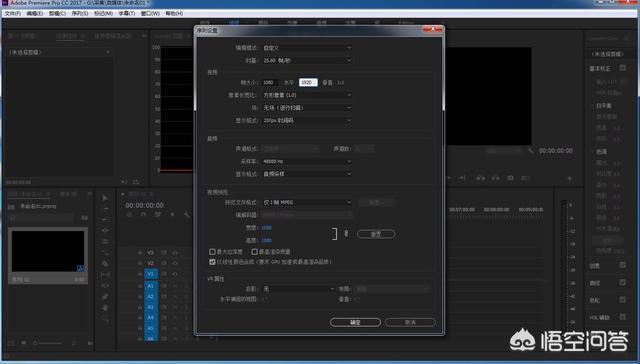The image size is (640, 364).
Task: Open the 帮助(H) menu
Action: [x=174, y=13]
